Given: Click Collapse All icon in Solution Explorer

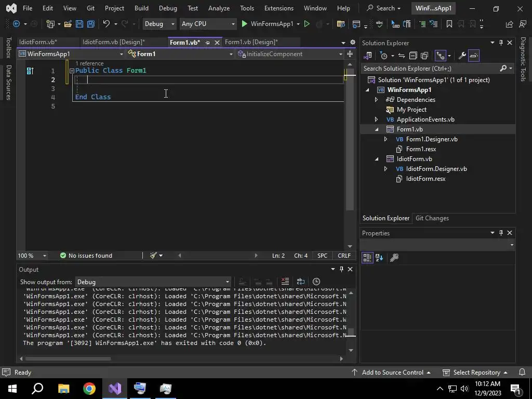Looking at the screenshot, I should tap(413, 56).
